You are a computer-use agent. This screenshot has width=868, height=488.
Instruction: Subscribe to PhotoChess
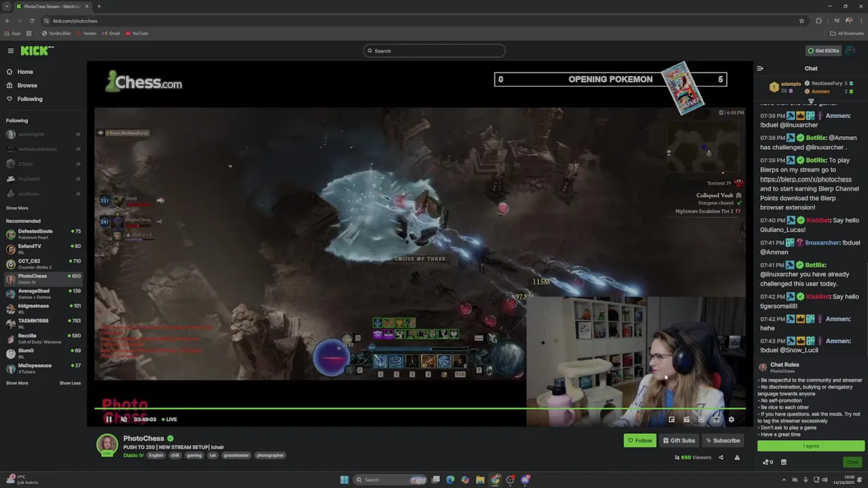[x=723, y=441]
